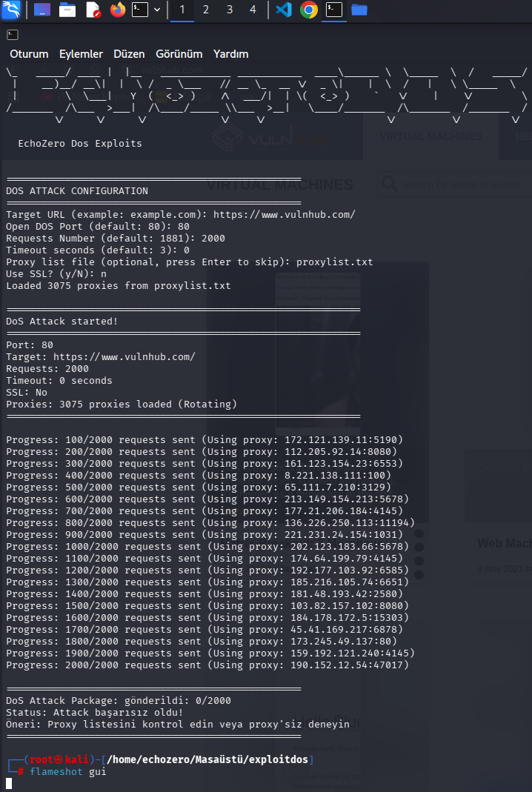Open the Oturum menu
The width and height of the screenshot is (532, 792).
point(30,54)
